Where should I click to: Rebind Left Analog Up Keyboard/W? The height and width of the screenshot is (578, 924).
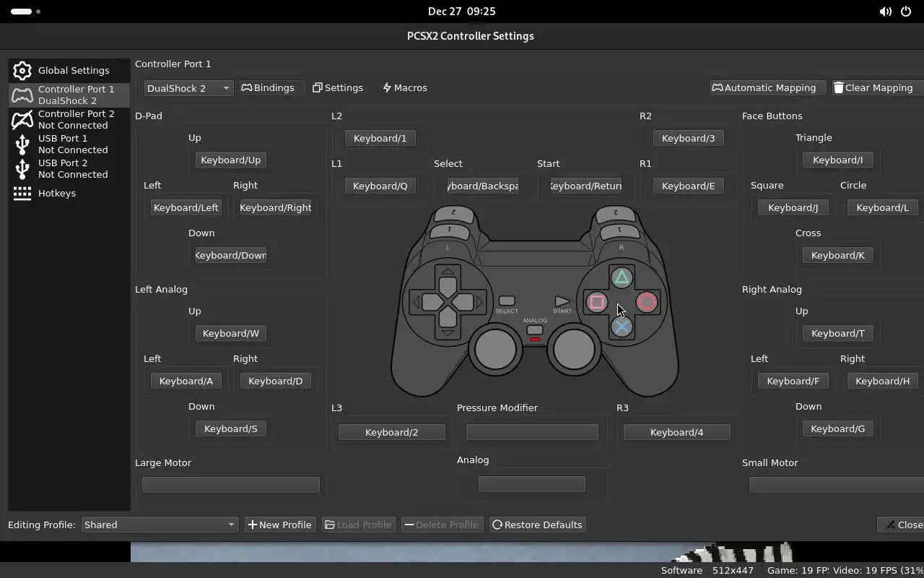(231, 333)
